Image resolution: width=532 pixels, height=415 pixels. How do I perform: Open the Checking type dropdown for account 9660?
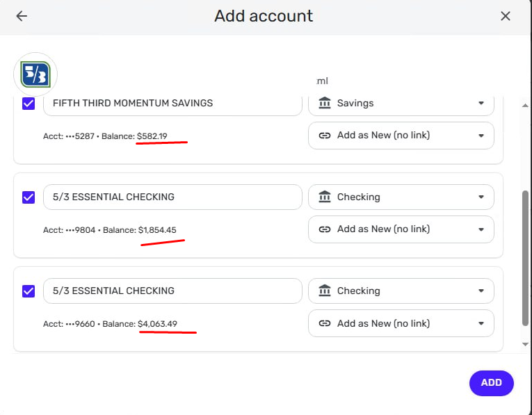(x=401, y=291)
